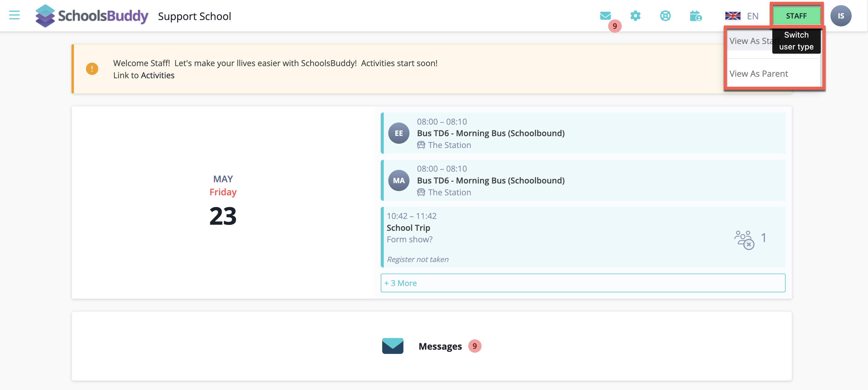The width and height of the screenshot is (868, 390).
Task: Click the help lifebuoy icon
Action: click(x=665, y=16)
